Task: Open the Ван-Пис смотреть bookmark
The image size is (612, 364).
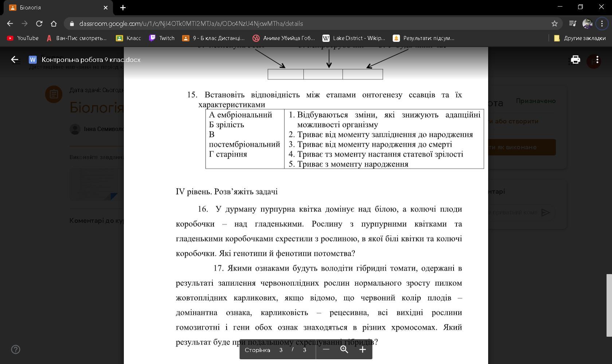Action: tap(76, 38)
